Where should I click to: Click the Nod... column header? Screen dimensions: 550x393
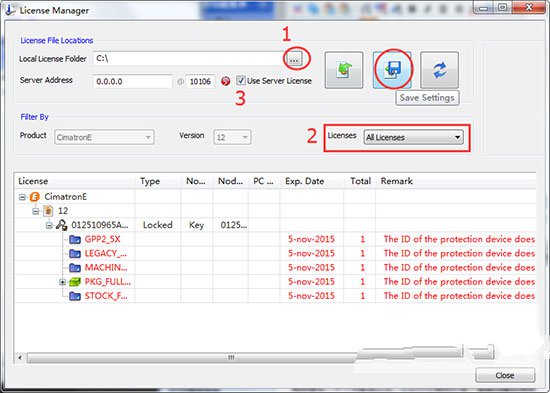230,181
